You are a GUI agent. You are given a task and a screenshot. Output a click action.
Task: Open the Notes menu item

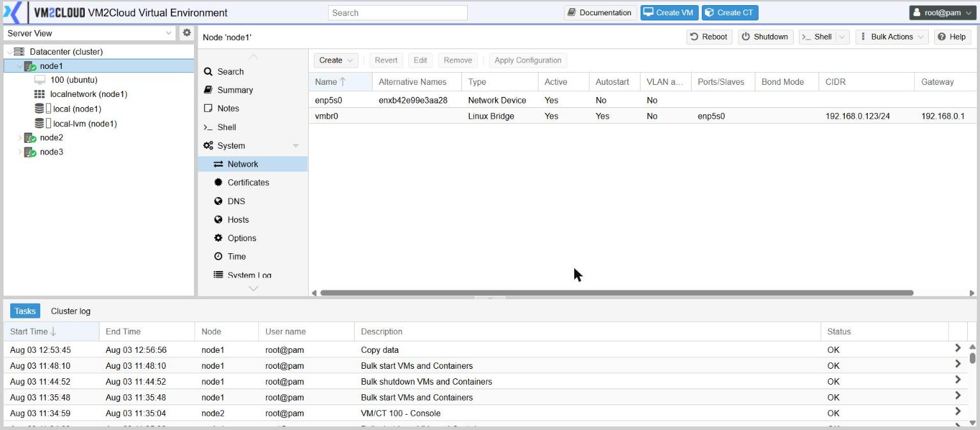click(253, 108)
